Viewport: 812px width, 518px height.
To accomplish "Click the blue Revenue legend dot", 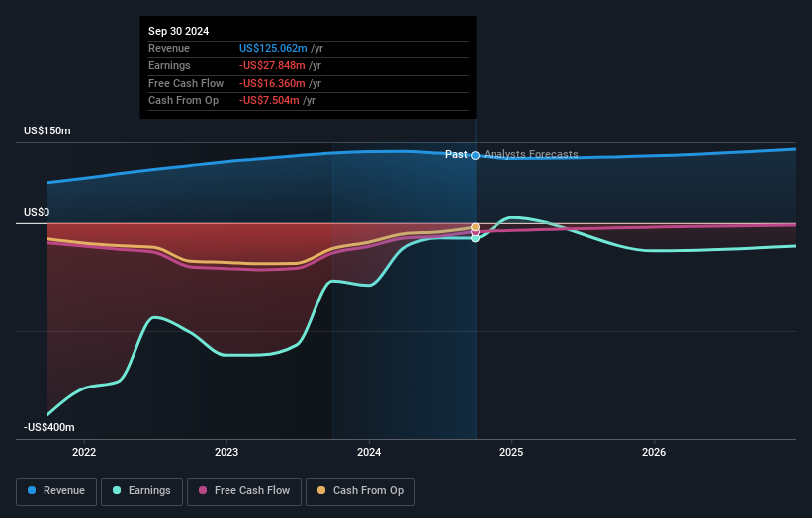I will (x=32, y=490).
